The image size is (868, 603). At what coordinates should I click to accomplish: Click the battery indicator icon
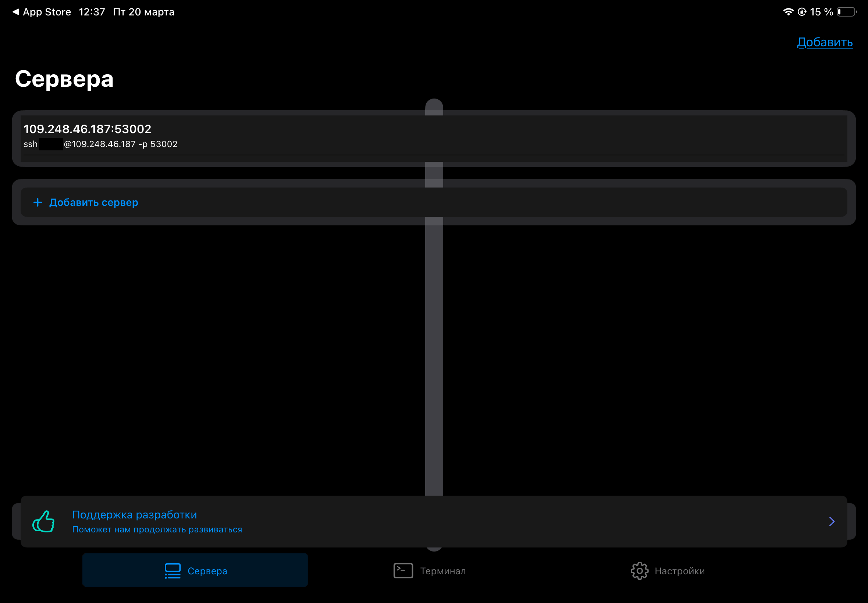point(846,12)
